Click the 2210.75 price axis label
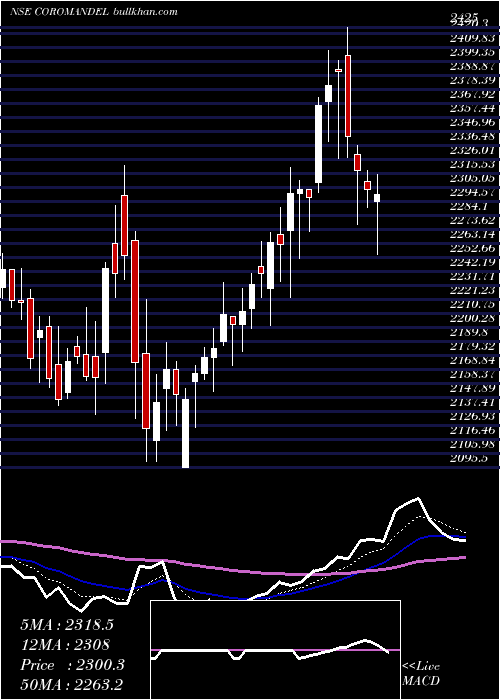Screen dimensions: 500x700 (x=473, y=304)
